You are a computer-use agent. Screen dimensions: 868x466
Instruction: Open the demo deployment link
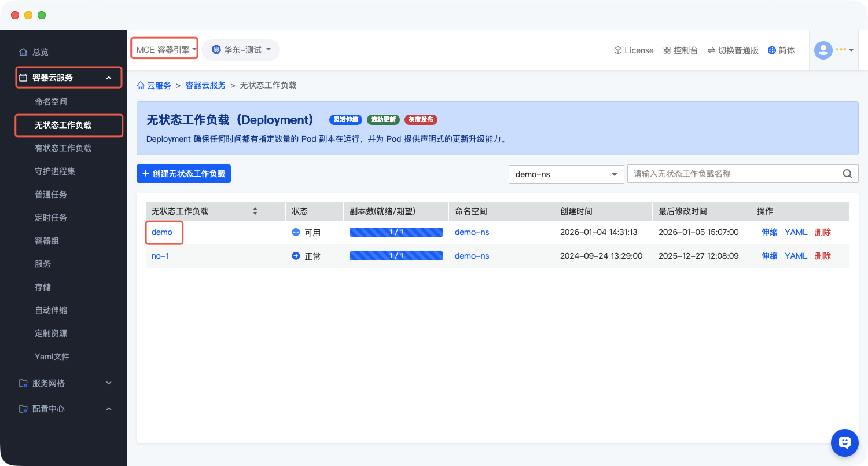click(162, 232)
